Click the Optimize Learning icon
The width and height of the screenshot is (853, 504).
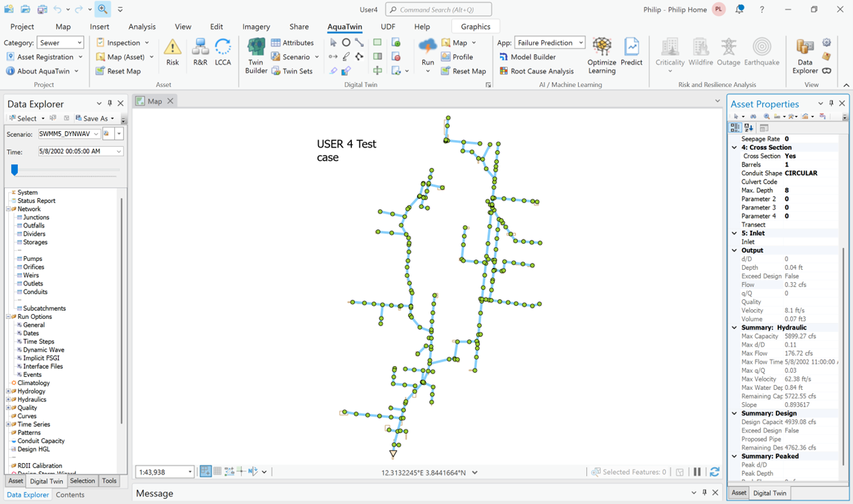coord(601,55)
